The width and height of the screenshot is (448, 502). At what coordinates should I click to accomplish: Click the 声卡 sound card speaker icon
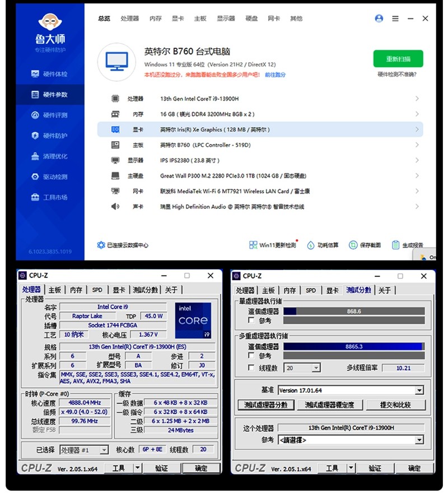pyautogui.click(x=115, y=207)
